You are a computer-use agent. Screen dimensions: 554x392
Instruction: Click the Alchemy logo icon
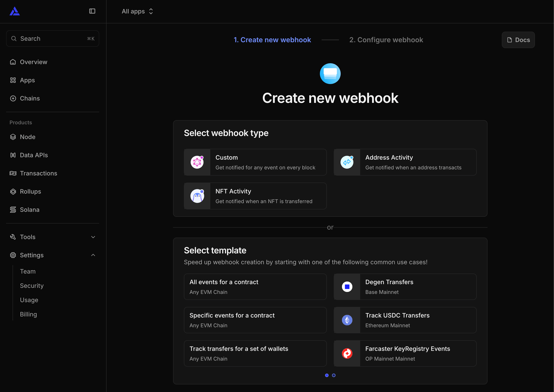tap(15, 11)
